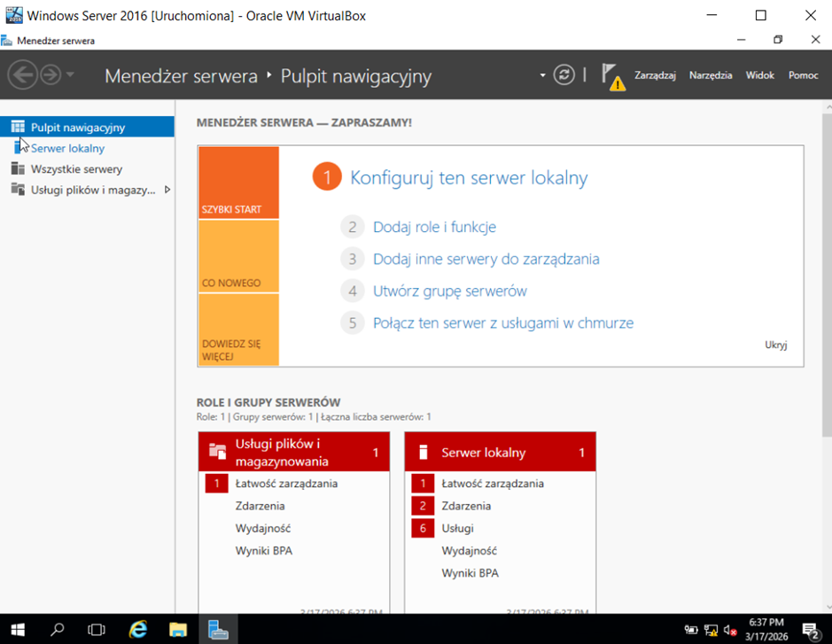Select Wszystkie serwery in the sidebar
This screenshot has width=832, height=644.
coord(76,169)
